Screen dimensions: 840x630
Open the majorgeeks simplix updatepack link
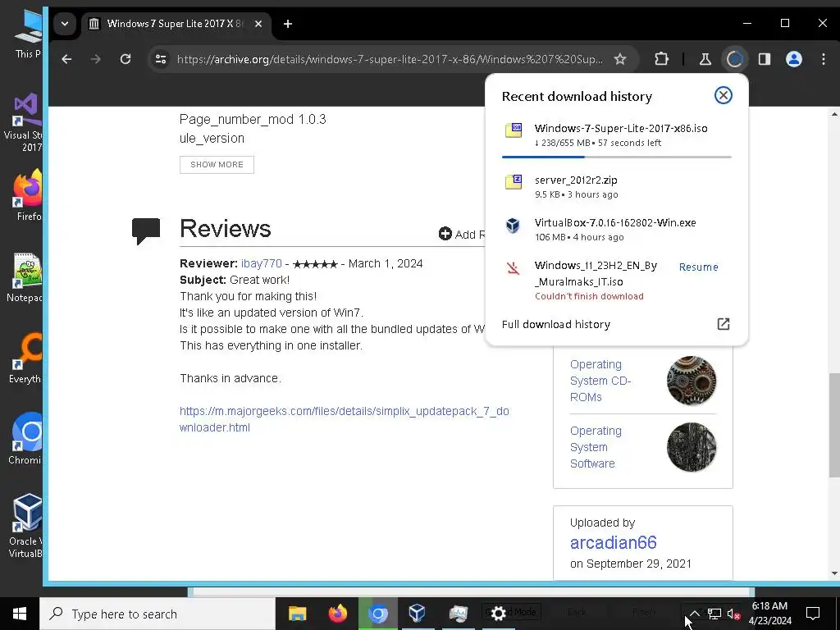pyautogui.click(x=344, y=419)
